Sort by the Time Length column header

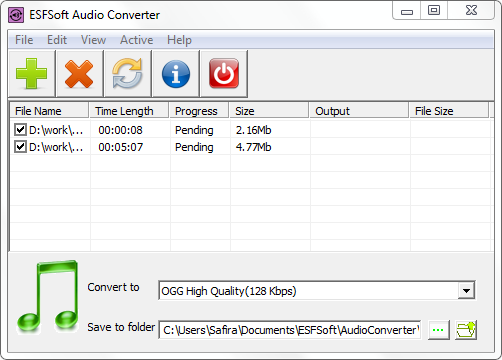click(x=129, y=111)
